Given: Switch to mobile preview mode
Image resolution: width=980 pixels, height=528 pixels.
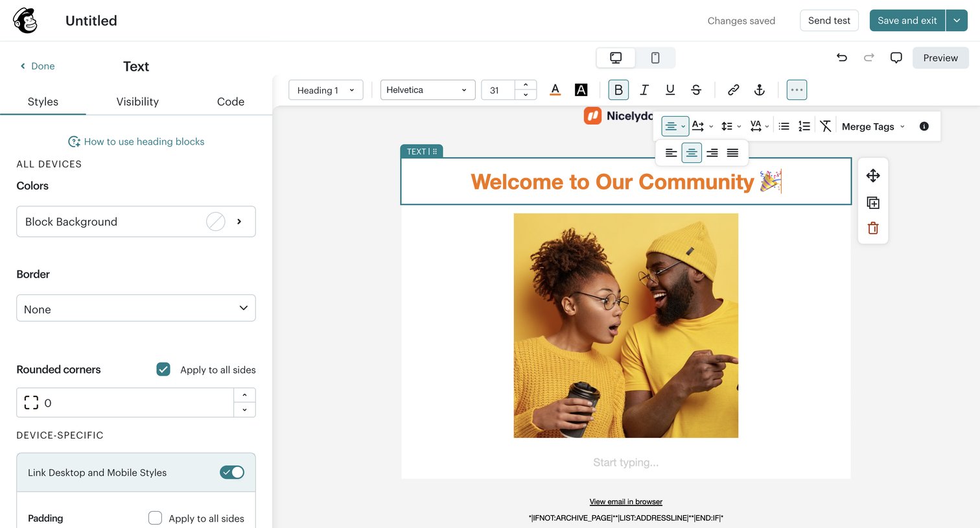Looking at the screenshot, I should pos(655,58).
